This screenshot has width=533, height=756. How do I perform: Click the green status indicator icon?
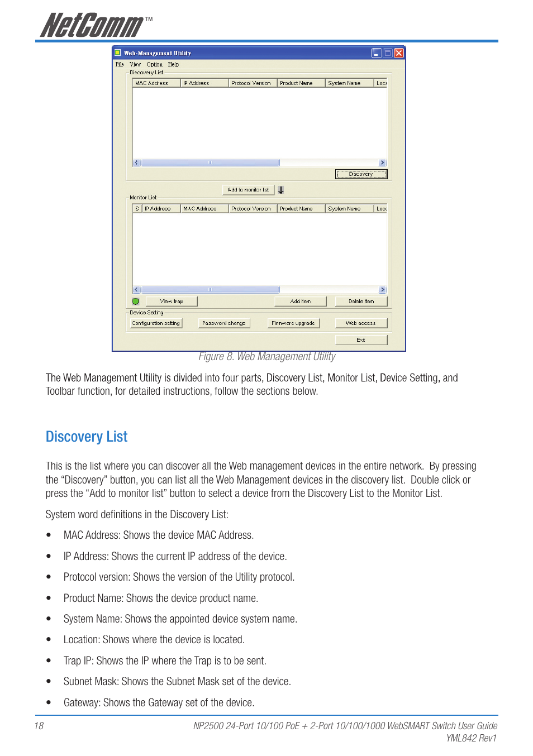(x=136, y=302)
